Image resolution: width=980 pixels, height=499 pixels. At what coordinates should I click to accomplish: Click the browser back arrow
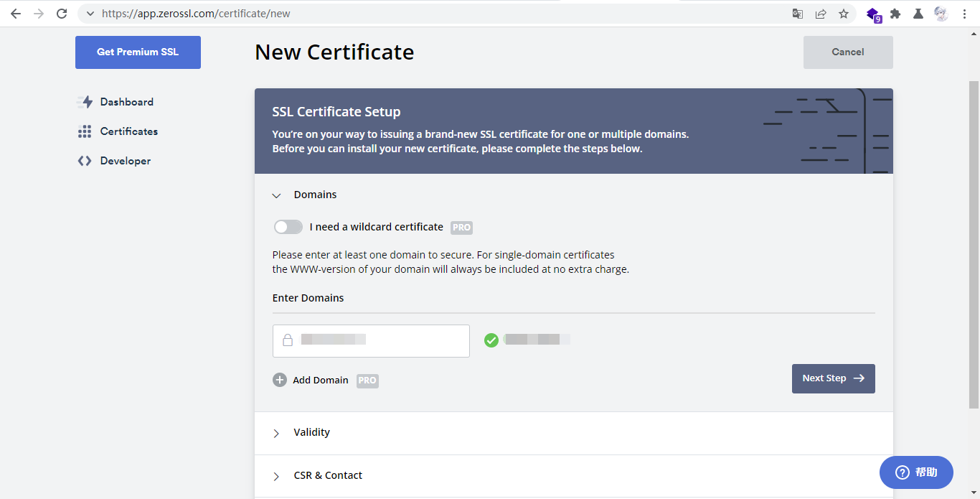16,14
